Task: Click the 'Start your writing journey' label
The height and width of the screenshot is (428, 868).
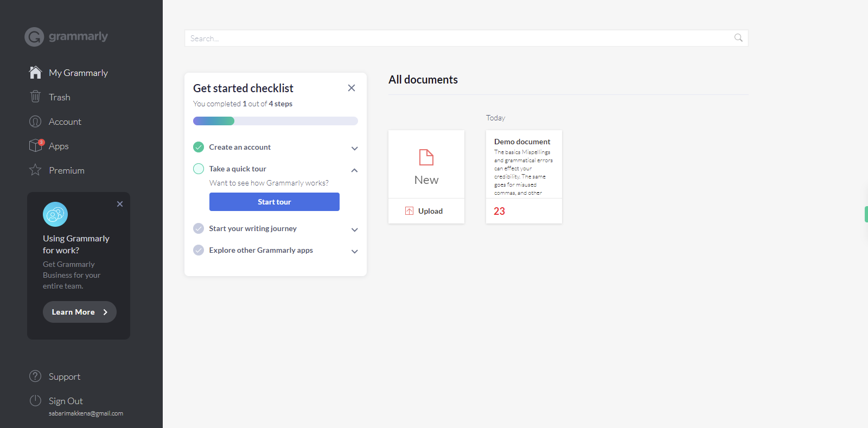Action: pyautogui.click(x=253, y=228)
